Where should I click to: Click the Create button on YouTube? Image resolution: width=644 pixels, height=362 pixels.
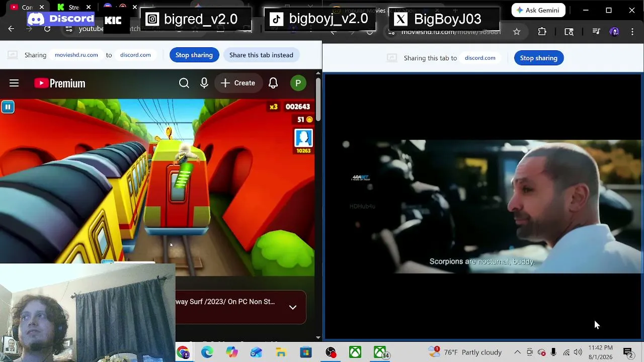[x=238, y=83]
